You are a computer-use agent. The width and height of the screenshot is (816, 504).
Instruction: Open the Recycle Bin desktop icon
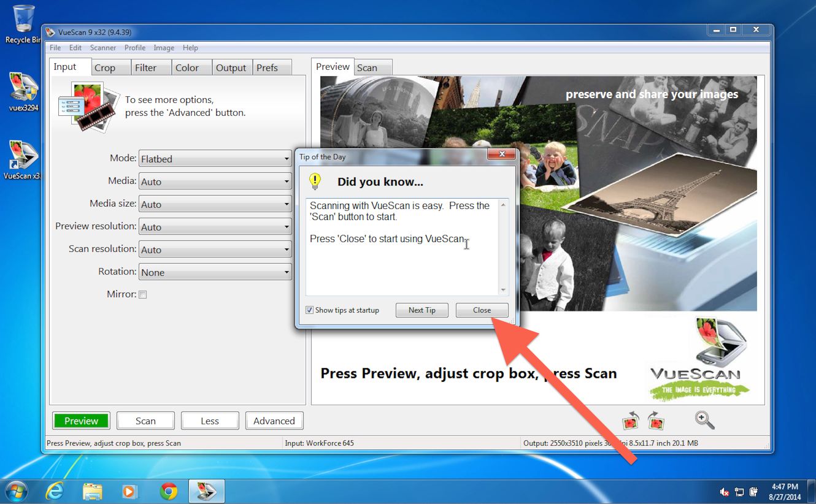click(22, 25)
